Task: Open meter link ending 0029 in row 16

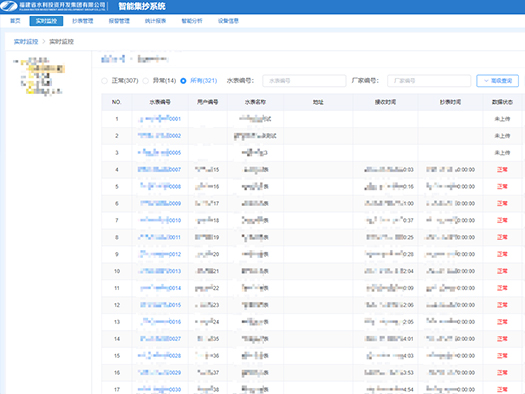Action: [x=160, y=373]
